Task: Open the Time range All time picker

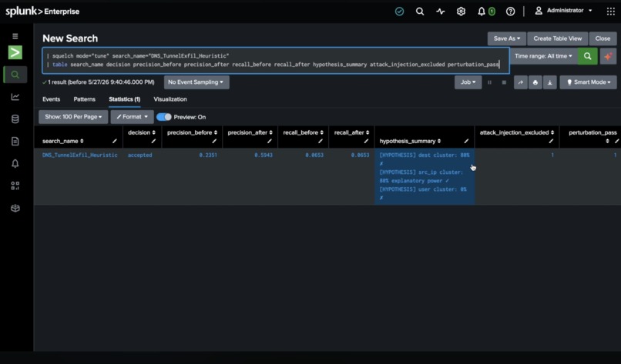Action: (543, 56)
